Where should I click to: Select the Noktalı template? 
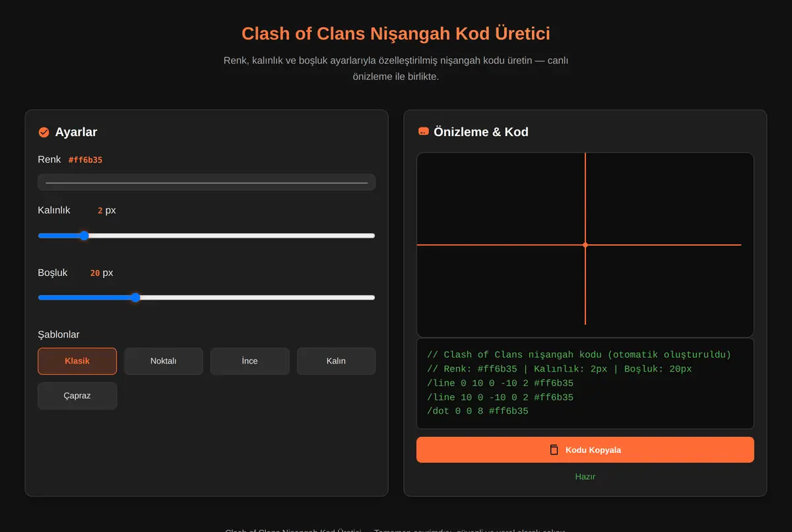point(164,361)
